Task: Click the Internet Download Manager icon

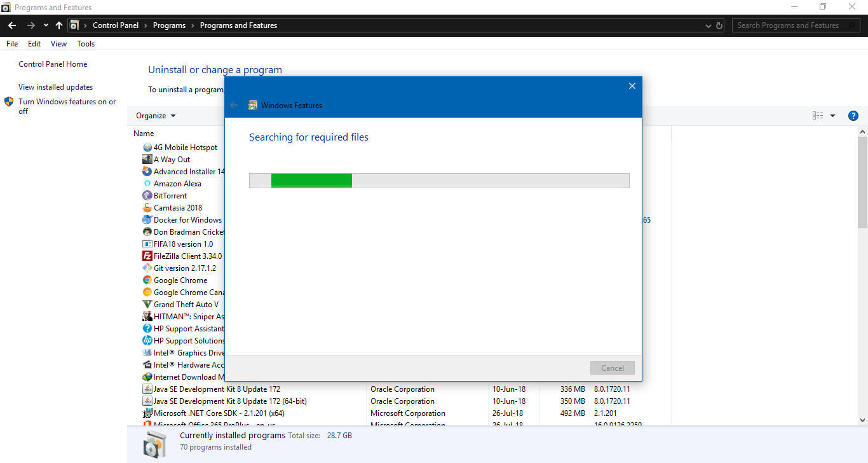Action: (147, 377)
